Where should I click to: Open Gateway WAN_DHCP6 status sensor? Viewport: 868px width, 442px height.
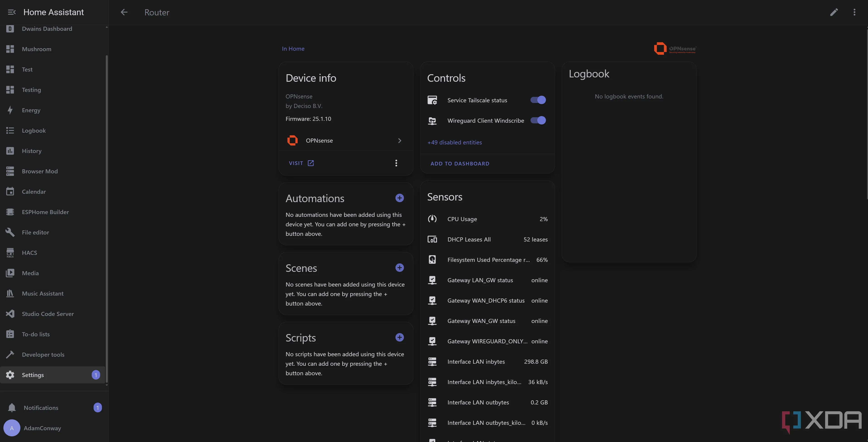[x=487, y=301]
